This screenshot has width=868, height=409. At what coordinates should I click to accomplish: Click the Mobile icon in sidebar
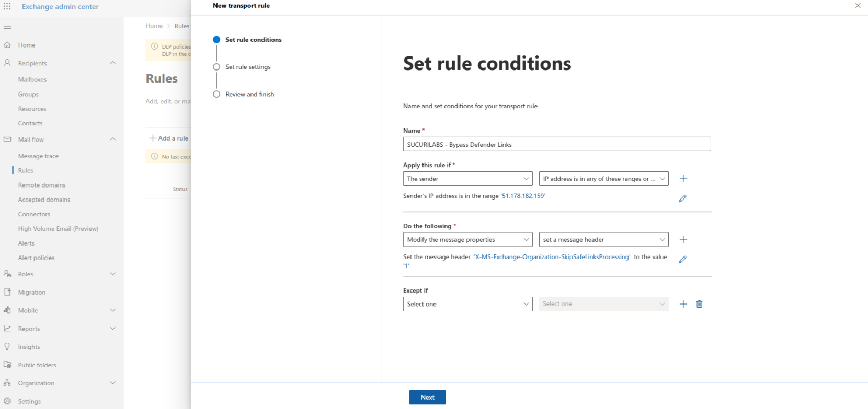[x=7, y=310]
